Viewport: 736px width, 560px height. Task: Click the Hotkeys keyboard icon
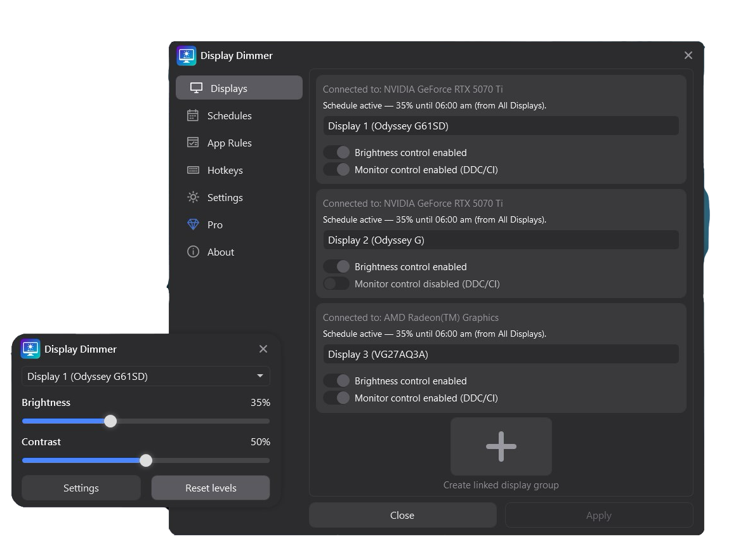click(193, 170)
